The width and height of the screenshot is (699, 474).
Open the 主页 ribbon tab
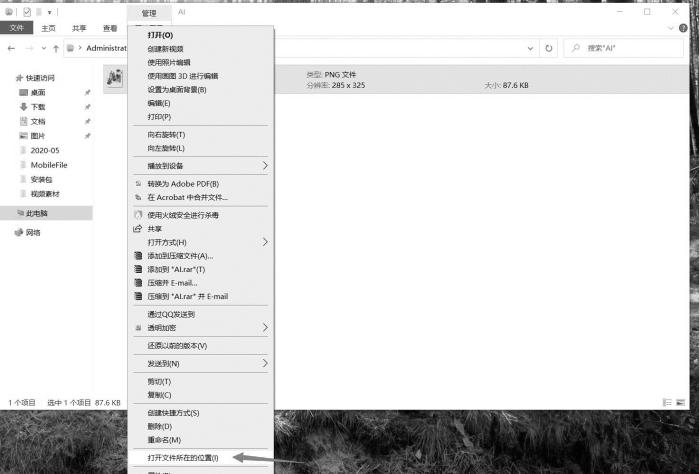click(x=49, y=28)
